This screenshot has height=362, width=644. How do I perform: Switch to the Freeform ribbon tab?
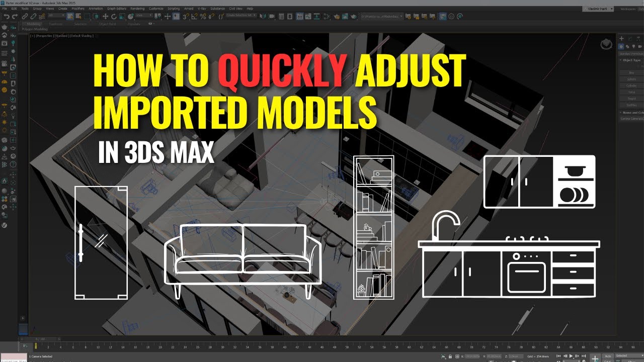coord(55,24)
